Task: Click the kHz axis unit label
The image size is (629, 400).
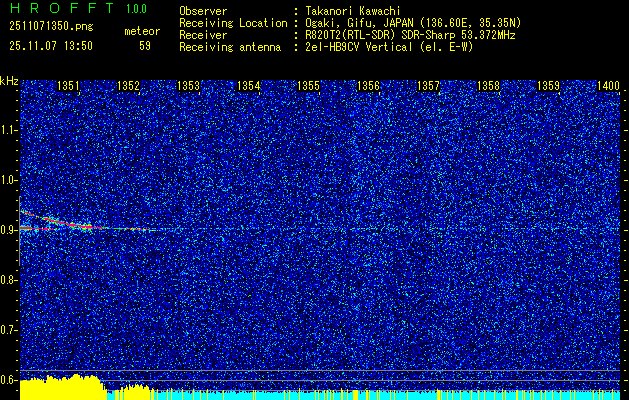Action: coord(9,81)
